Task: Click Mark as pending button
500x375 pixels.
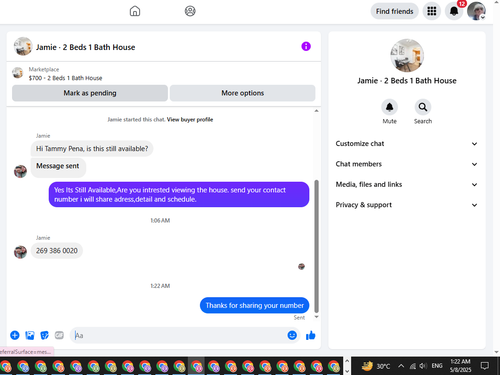Action: (90, 93)
